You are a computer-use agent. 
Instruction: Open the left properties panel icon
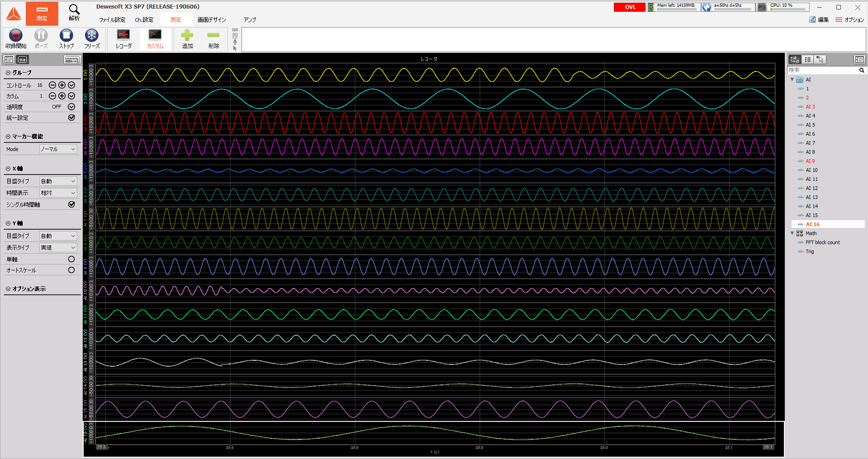[x=9, y=60]
